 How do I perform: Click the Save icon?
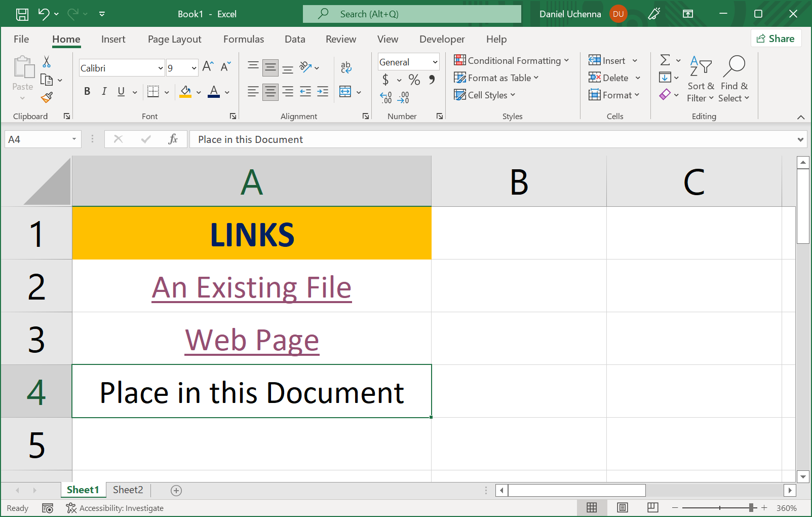22,14
